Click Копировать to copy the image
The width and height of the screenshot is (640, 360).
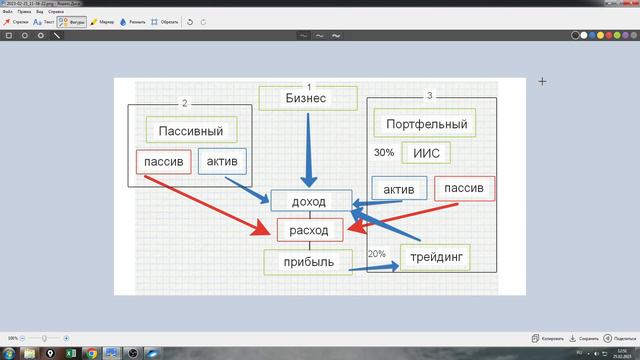click(547, 338)
